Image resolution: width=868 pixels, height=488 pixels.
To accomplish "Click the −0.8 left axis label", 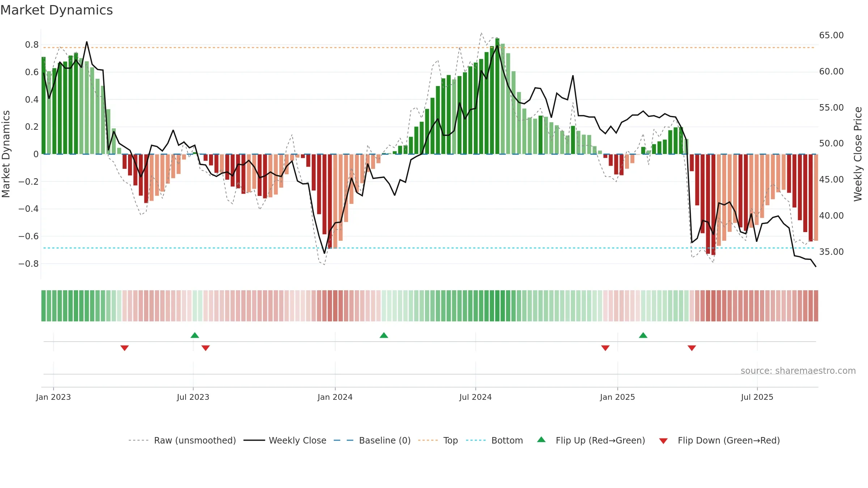I will [28, 264].
